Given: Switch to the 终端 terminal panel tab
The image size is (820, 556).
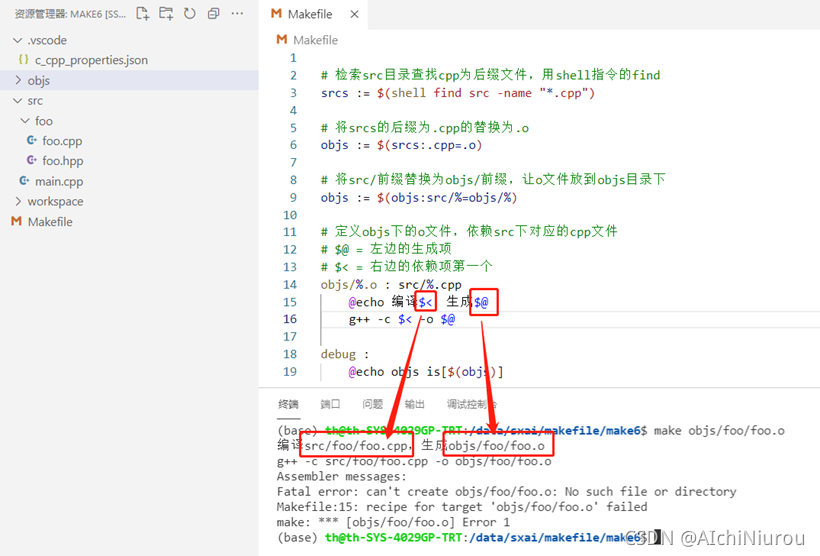Looking at the screenshot, I should pos(288,404).
